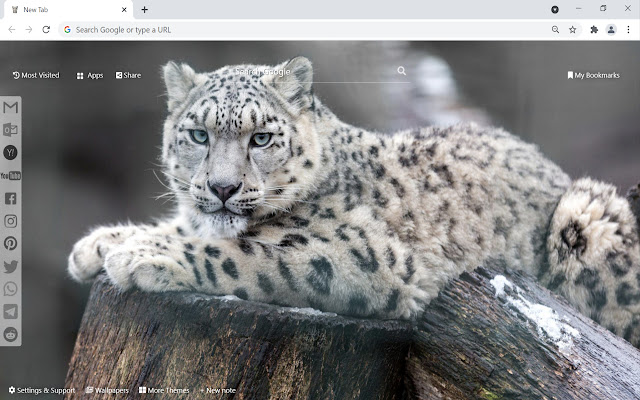Reload the current page

click(x=46, y=29)
